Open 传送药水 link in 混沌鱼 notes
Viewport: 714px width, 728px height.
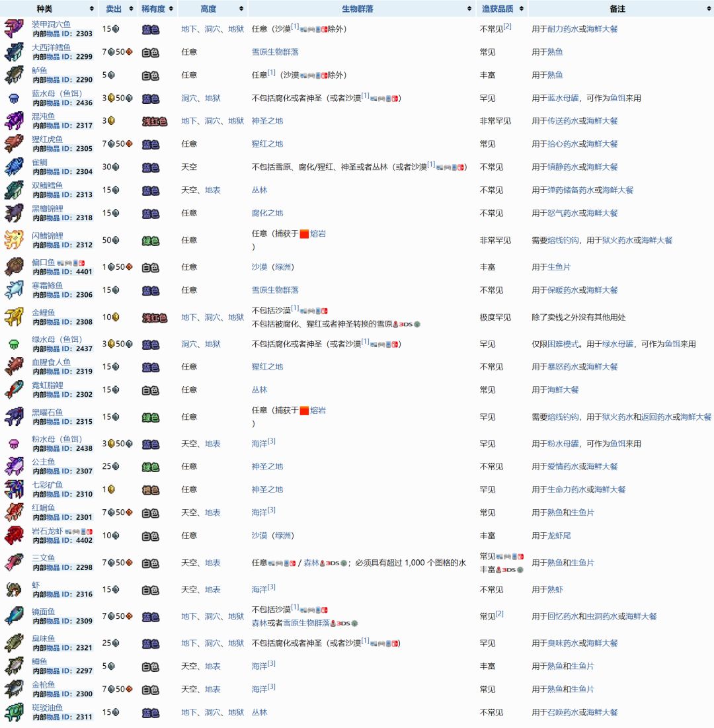[563, 121]
